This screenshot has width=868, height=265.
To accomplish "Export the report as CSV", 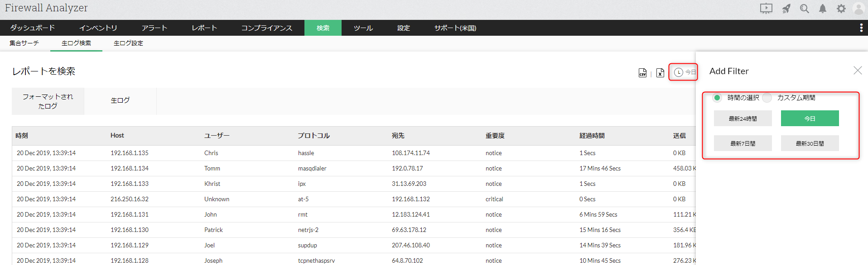I will point(642,73).
